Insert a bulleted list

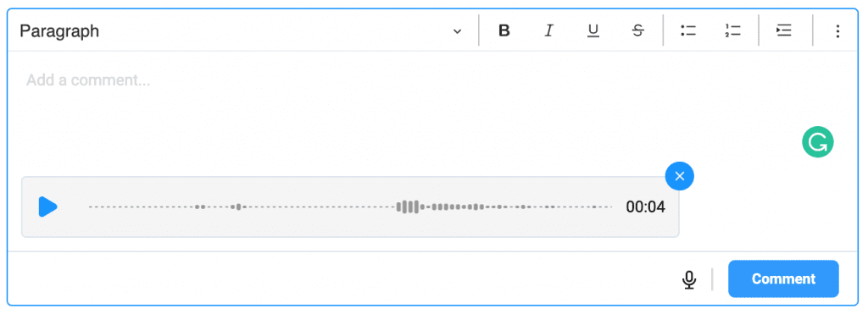coord(688,31)
